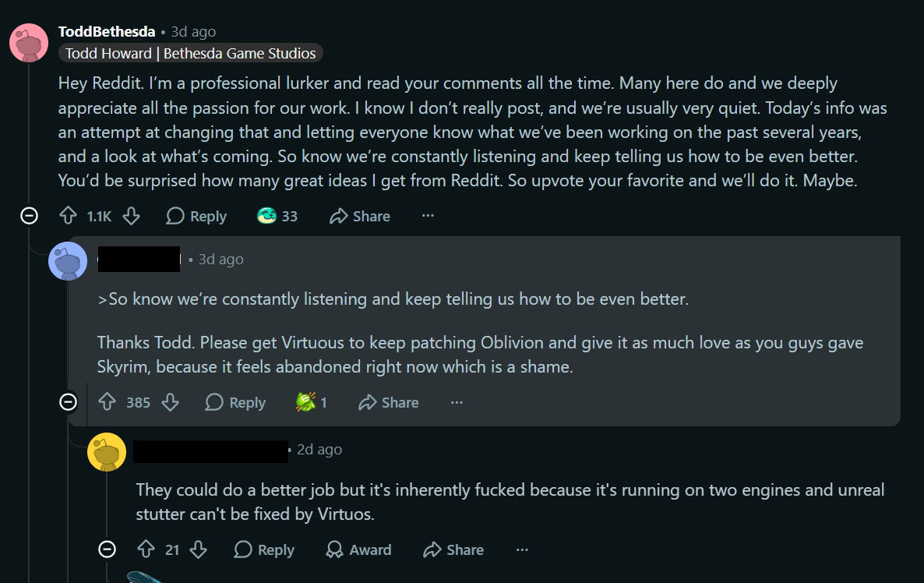Image resolution: width=924 pixels, height=583 pixels.
Task: Collapse ToddBethesda's comment thread
Action: point(29,216)
